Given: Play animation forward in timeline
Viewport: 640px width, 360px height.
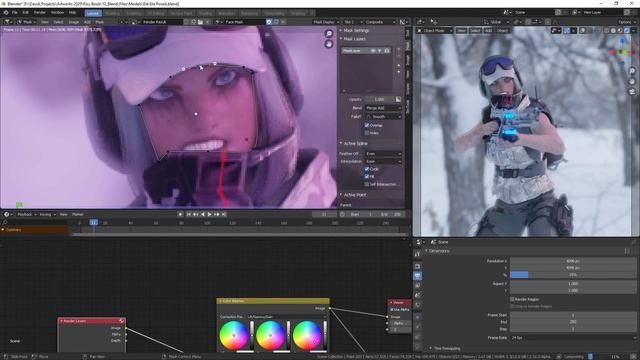Looking at the screenshot, I should coord(210,214).
